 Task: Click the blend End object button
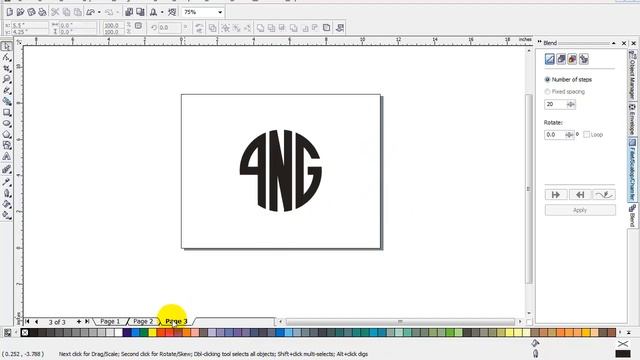click(x=580, y=195)
